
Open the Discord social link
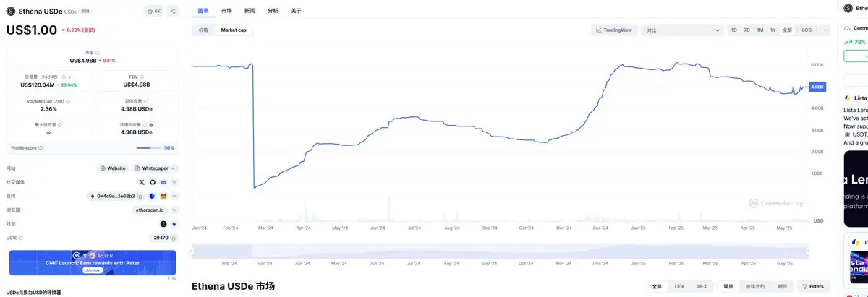click(x=163, y=182)
